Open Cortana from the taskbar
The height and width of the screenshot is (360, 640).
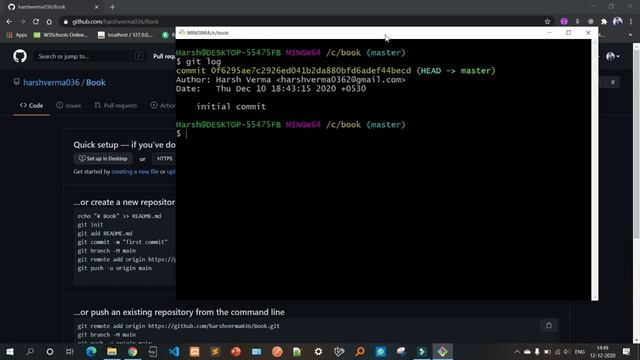coord(50,351)
